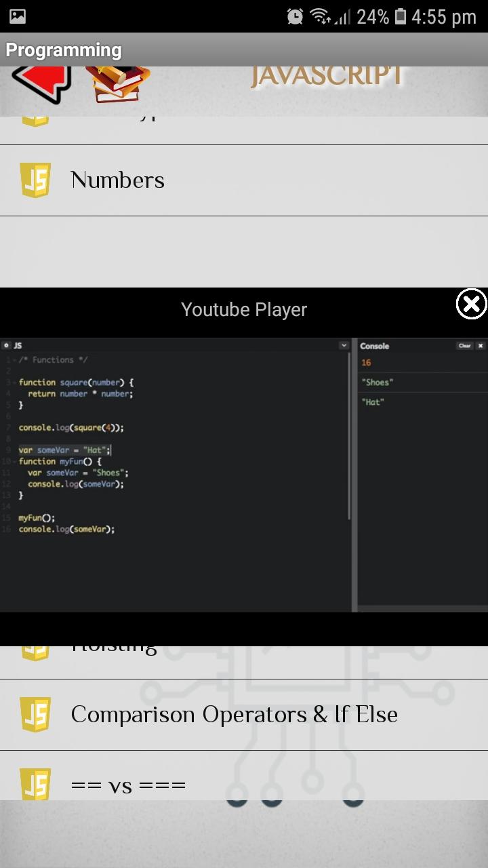488x868 pixels.
Task: Click the myFun(); call line
Action: pos(37,518)
